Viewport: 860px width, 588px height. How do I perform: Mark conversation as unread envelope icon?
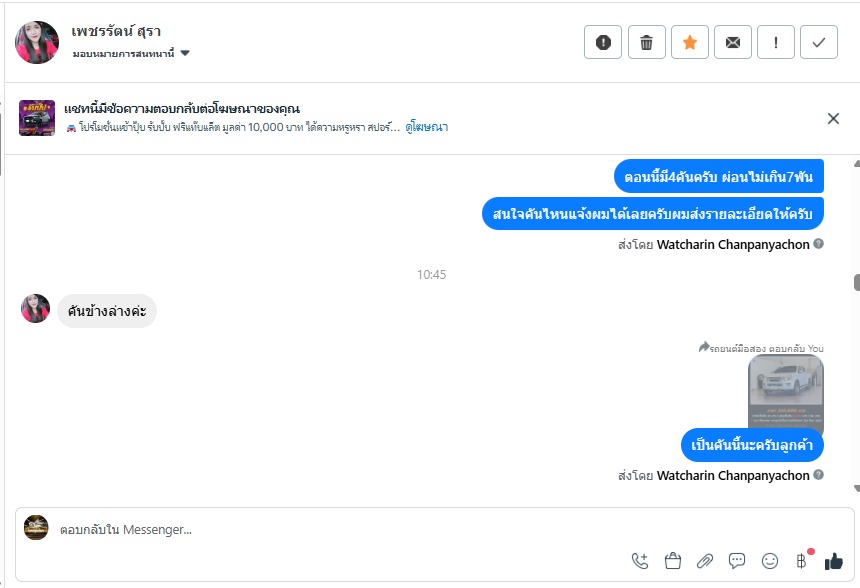click(733, 42)
